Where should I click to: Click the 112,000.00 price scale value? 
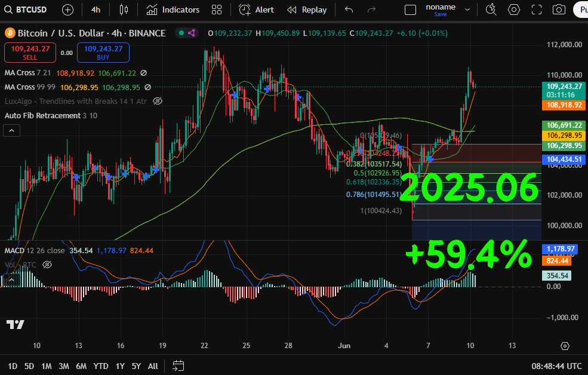point(564,45)
